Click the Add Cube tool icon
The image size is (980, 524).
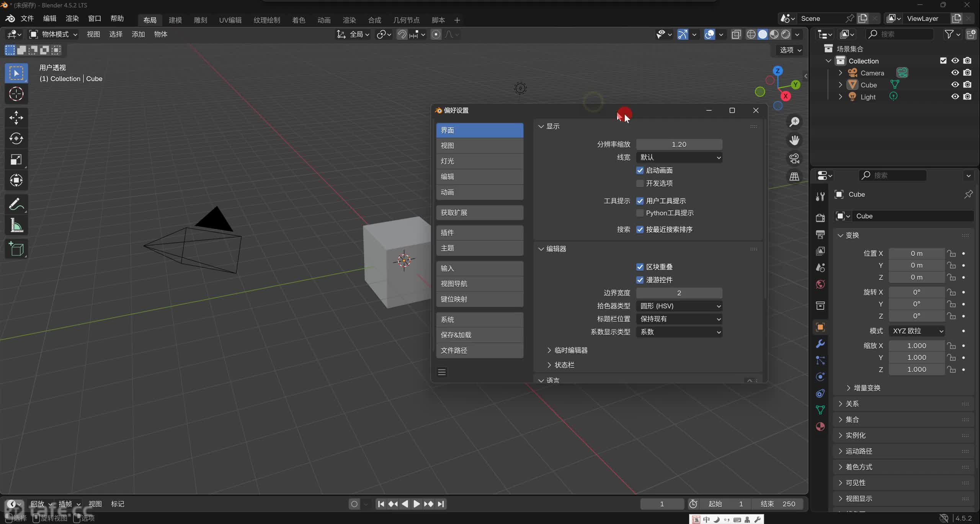[x=16, y=249]
